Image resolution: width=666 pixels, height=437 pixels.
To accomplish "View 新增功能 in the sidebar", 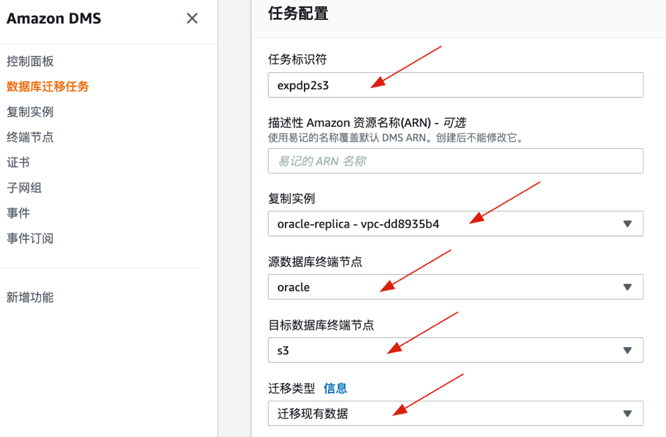I will (30, 297).
